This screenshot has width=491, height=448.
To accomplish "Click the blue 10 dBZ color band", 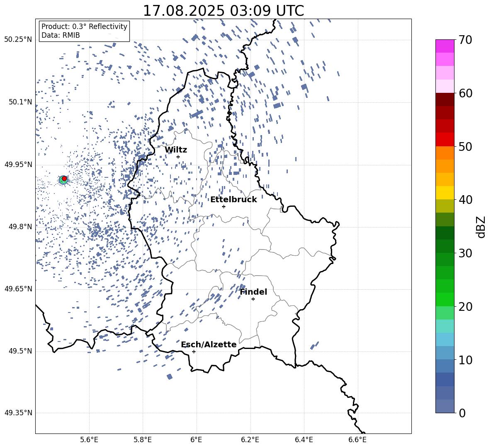I will click(x=445, y=353).
